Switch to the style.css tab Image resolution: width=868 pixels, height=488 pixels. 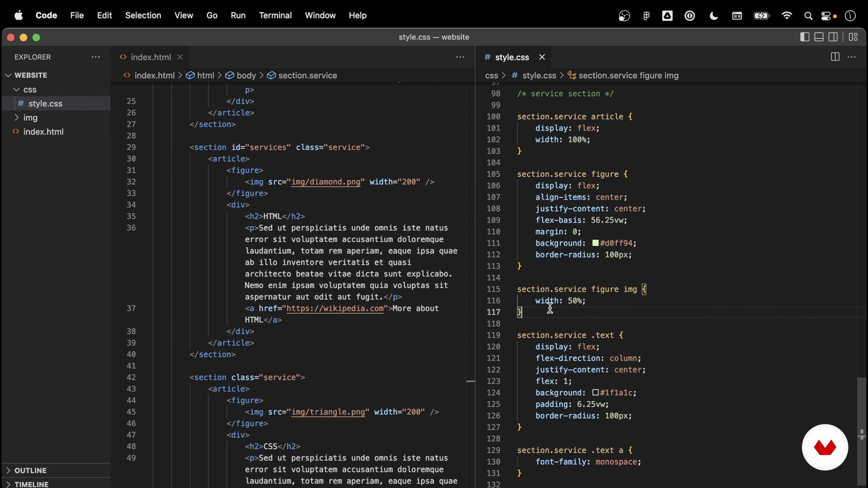(x=512, y=57)
